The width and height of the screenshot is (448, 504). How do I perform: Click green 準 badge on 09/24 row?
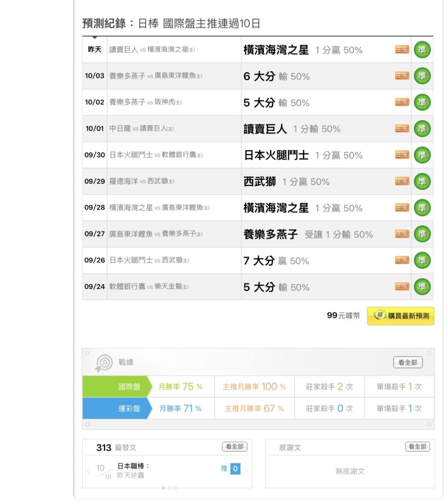(x=422, y=287)
